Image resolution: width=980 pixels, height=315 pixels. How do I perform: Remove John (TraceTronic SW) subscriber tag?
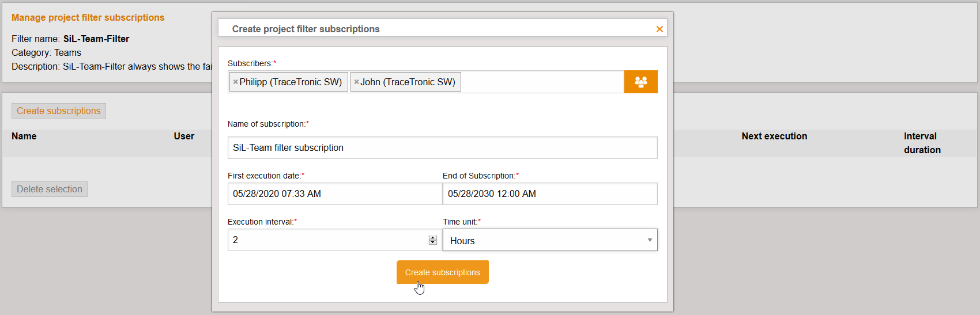click(x=356, y=82)
